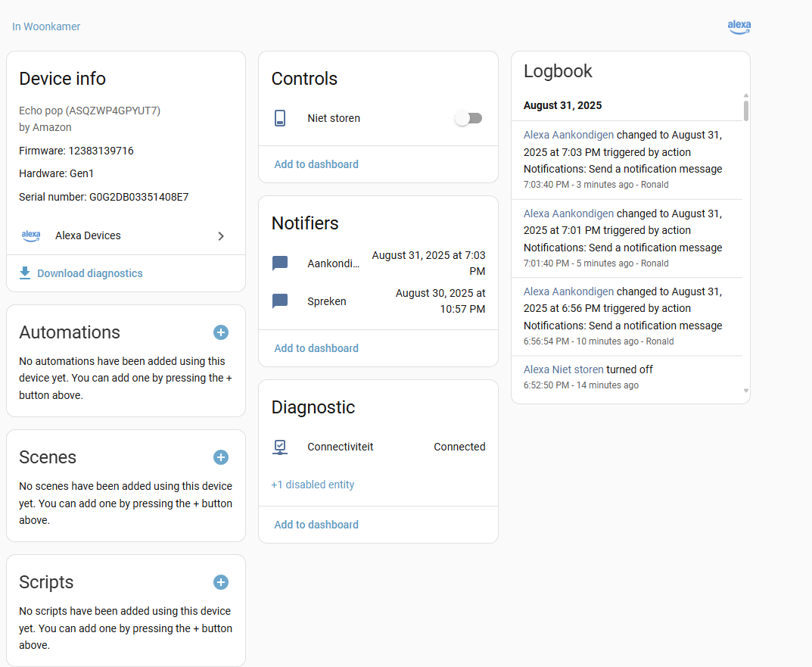812x667 pixels.
Task: Add a new script with plus icon
Action: [221, 582]
